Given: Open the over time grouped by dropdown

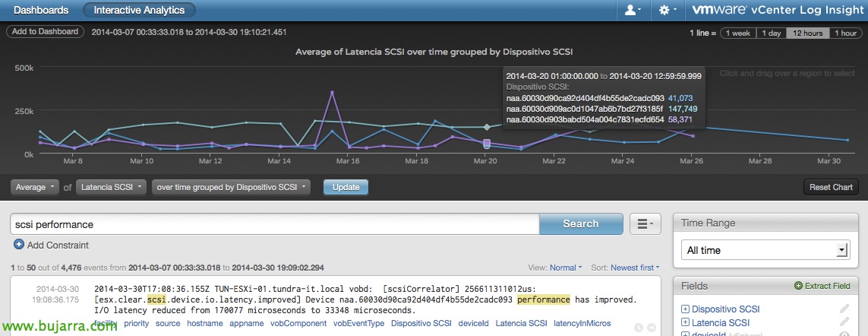Looking at the screenshot, I should (231, 188).
